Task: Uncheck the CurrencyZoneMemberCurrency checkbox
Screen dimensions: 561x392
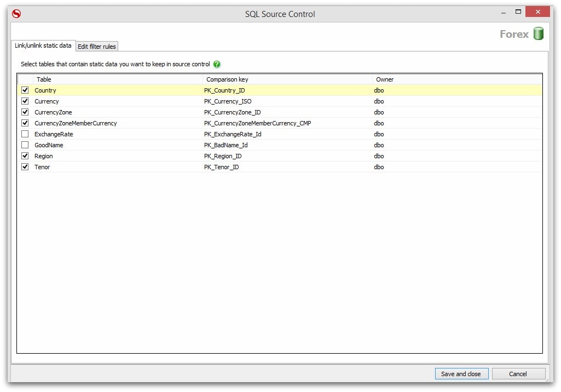Action: [x=25, y=123]
